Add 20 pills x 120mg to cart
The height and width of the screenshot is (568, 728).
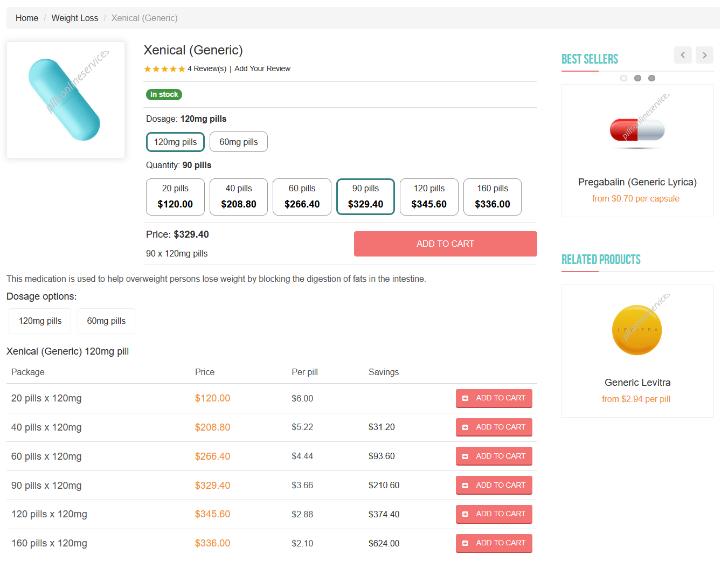(494, 398)
